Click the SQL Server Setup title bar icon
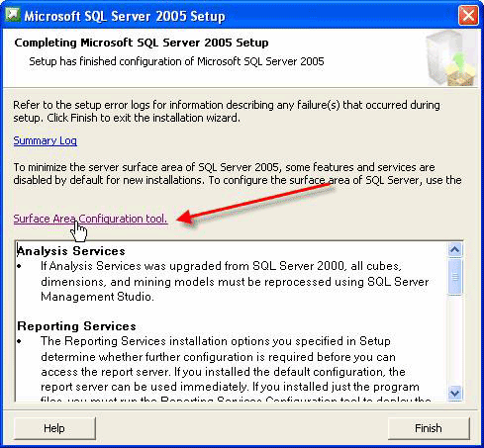 pos(13,15)
